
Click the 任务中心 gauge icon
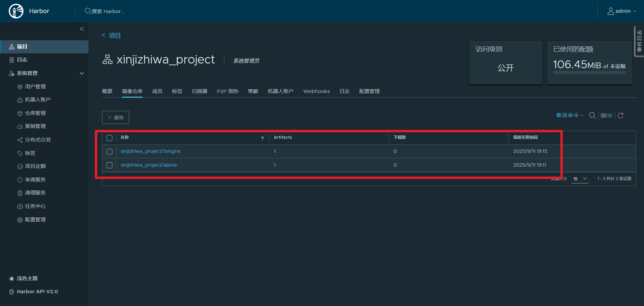pyautogui.click(x=20, y=206)
